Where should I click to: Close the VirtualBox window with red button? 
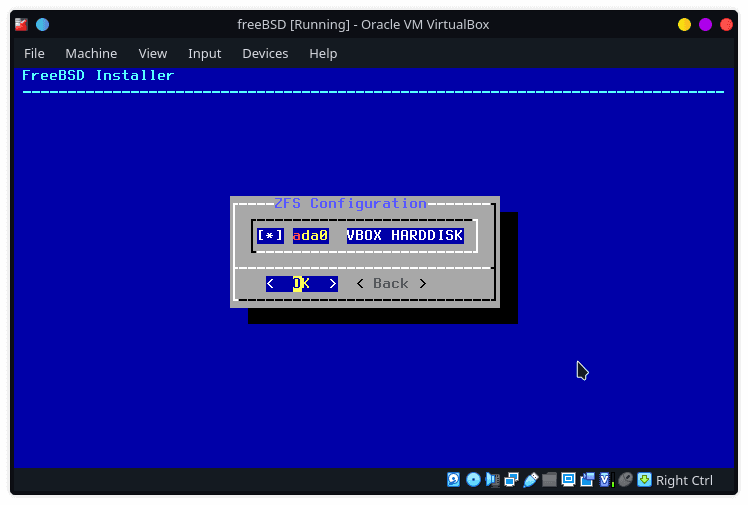click(x=727, y=24)
